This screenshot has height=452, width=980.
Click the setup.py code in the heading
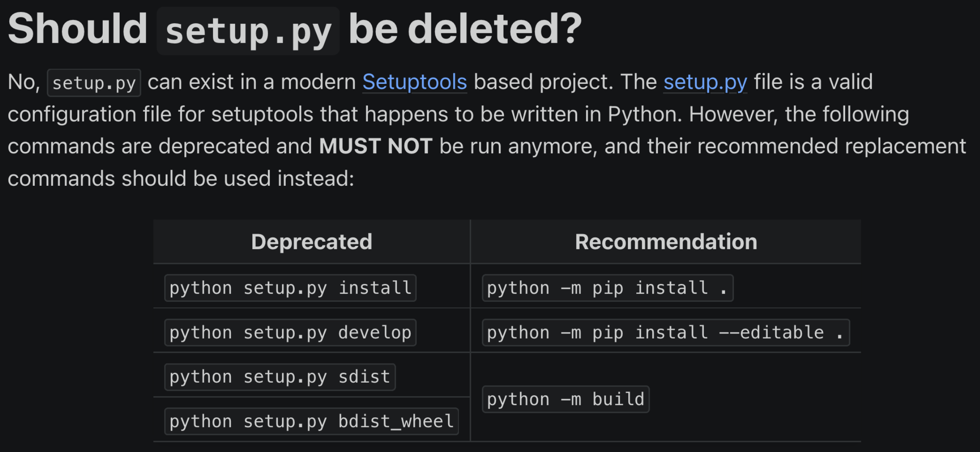(248, 31)
